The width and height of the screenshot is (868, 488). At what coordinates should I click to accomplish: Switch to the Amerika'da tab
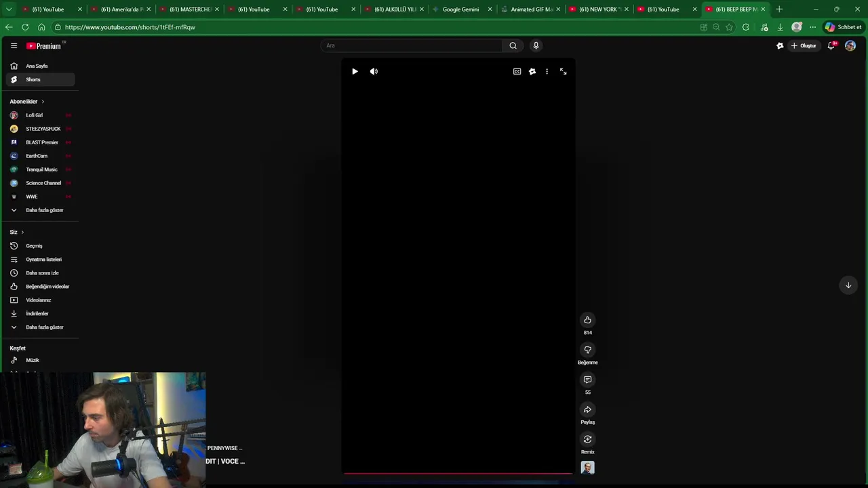click(x=121, y=9)
